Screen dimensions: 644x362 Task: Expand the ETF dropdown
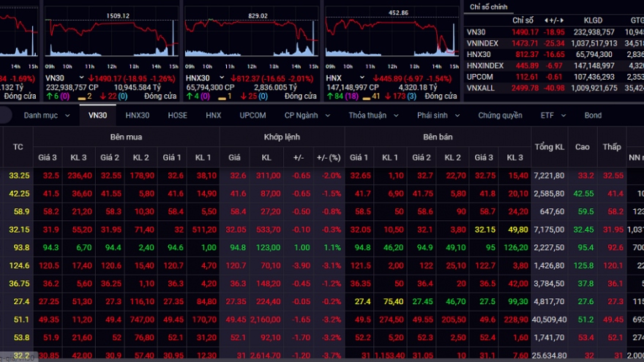click(x=553, y=116)
